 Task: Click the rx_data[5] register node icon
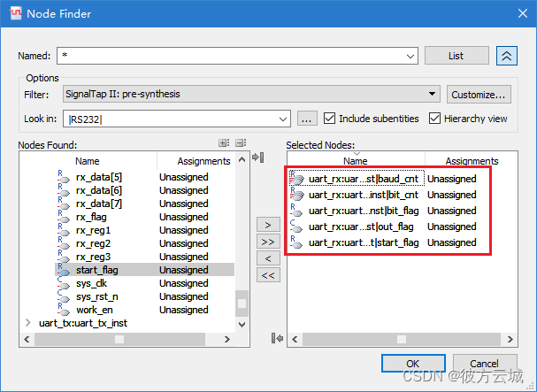[x=63, y=177]
